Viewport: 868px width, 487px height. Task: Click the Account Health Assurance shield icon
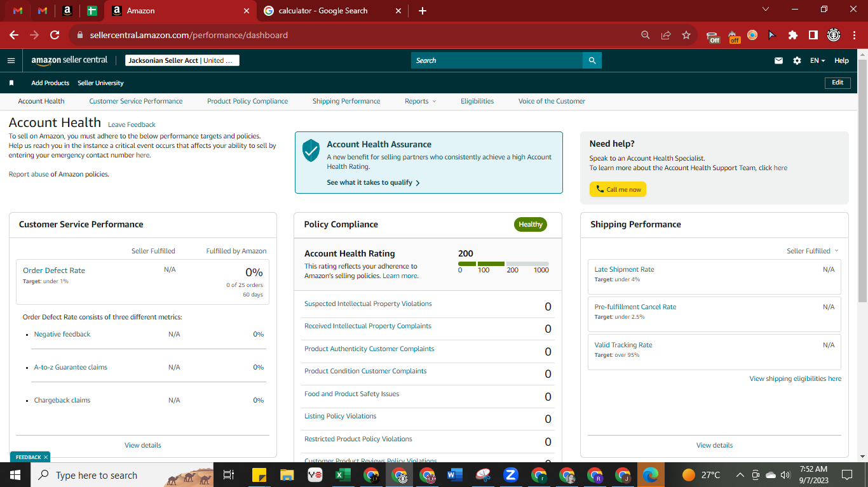[x=311, y=150]
